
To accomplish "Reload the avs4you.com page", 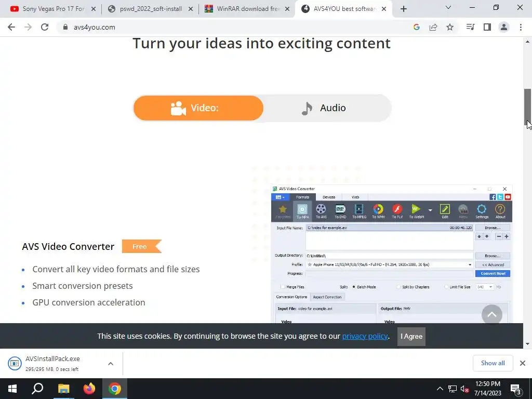I will [x=45, y=27].
